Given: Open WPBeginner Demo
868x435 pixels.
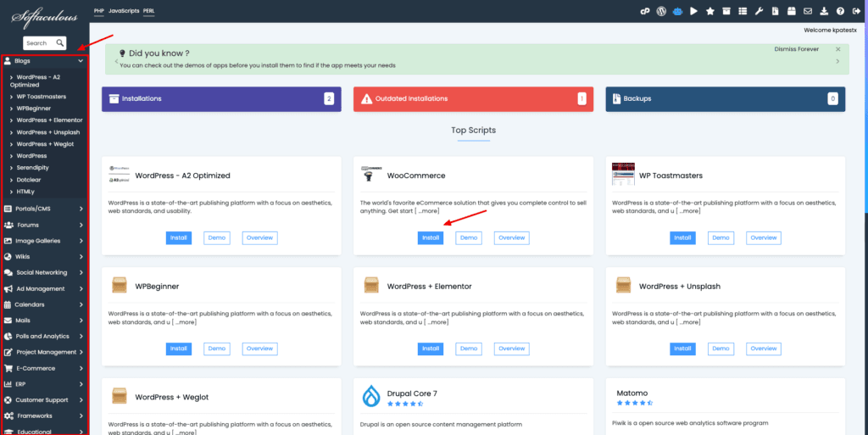Looking at the screenshot, I should point(216,349).
